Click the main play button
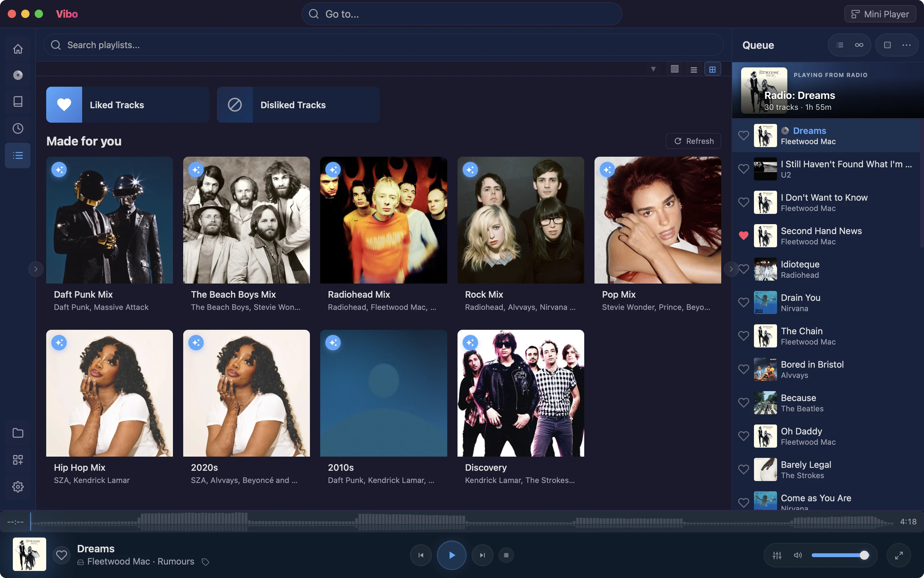The width and height of the screenshot is (924, 578). pyautogui.click(x=452, y=555)
